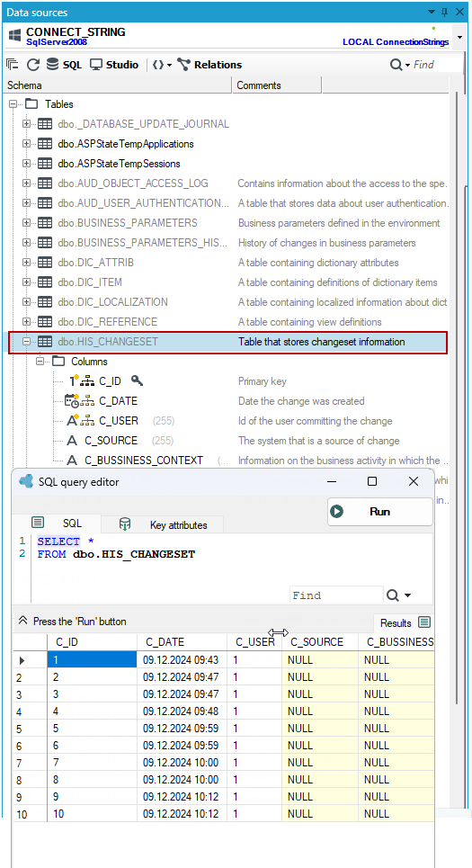This screenshot has width=472, height=868.
Task: Select the C_ID column type icon
Action: click(74, 380)
